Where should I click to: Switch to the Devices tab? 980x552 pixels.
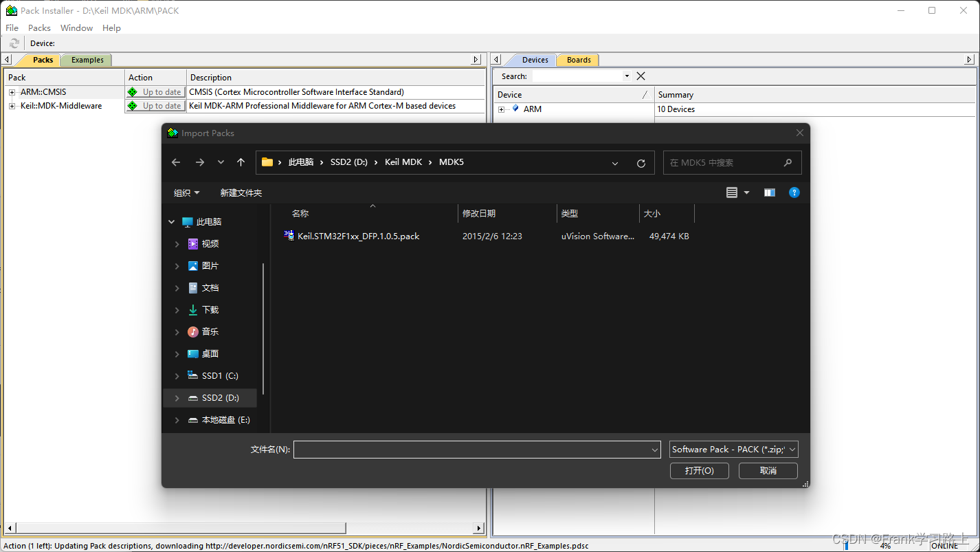[535, 60]
